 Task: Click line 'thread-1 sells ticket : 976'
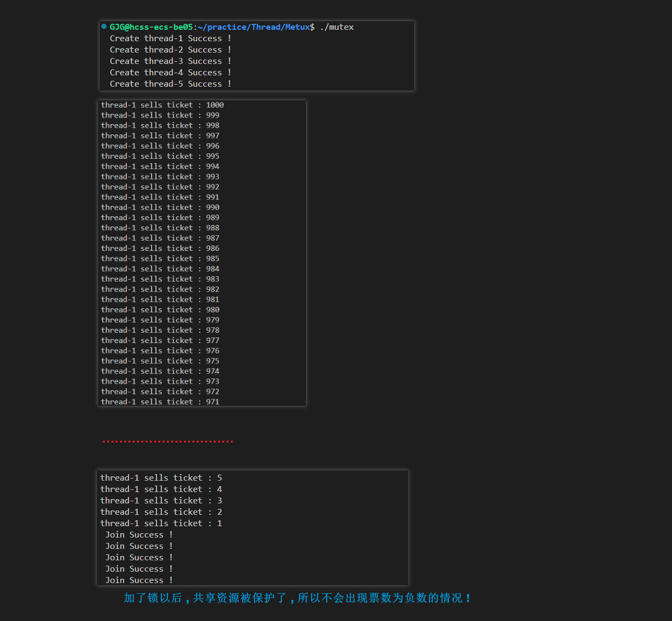pos(160,351)
